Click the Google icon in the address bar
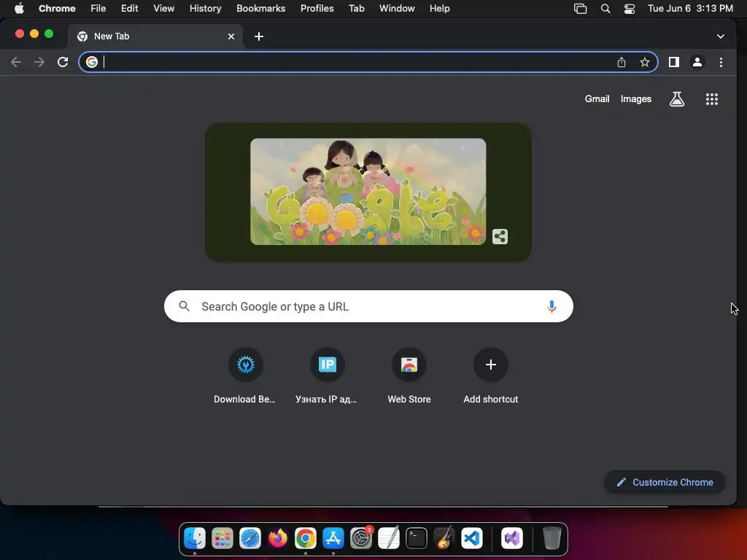Screen dimensions: 747x560 coord(92,62)
